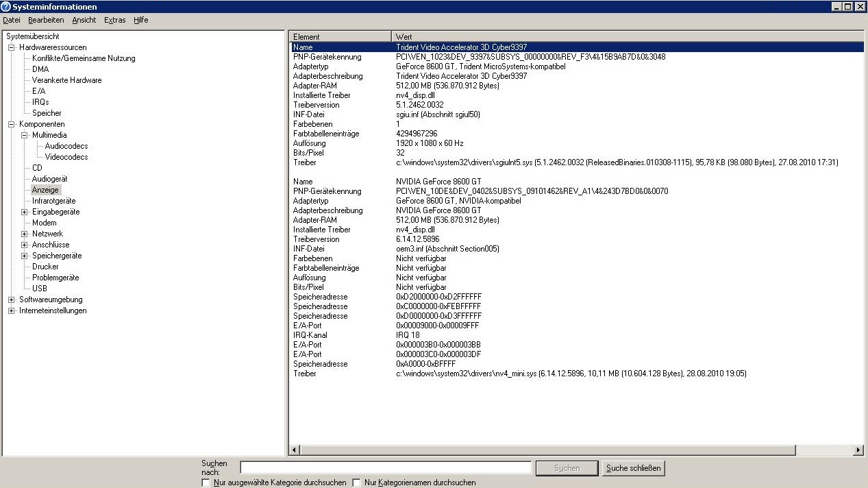The height and width of the screenshot is (488, 868).
Task: Select Problemgeräte tree item
Action: [55, 278]
